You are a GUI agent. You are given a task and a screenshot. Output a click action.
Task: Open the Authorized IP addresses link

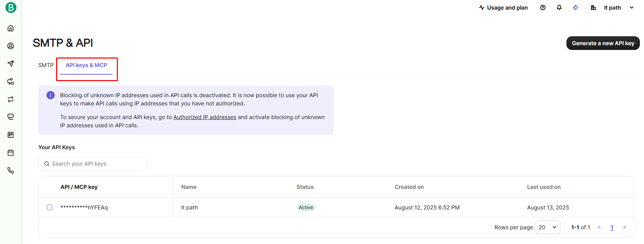(205, 117)
